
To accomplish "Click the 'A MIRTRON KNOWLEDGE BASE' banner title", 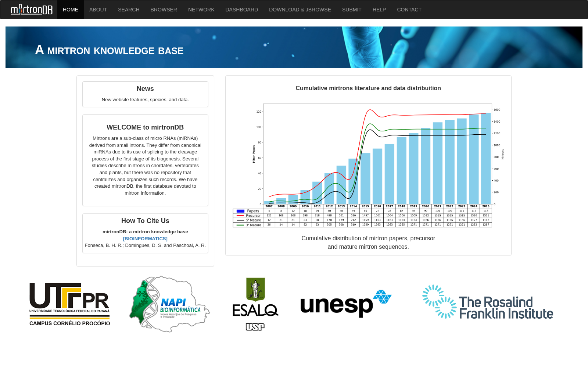I will tap(109, 50).
